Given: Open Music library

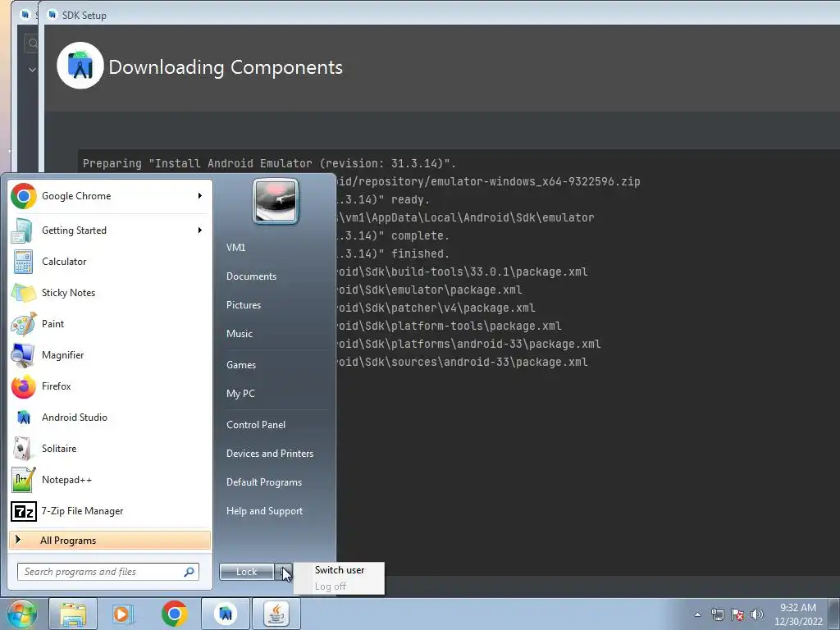Looking at the screenshot, I should pos(240,334).
